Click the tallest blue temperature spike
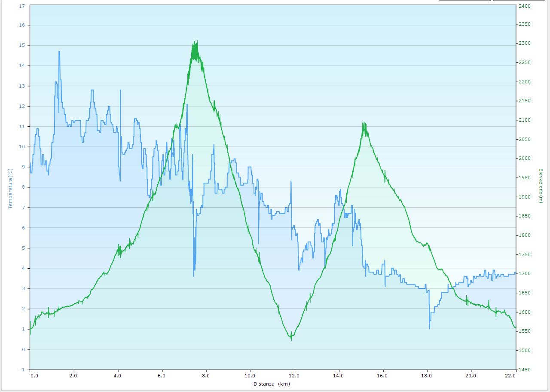This screenshot has height=392, width=550. click(59, 52)
